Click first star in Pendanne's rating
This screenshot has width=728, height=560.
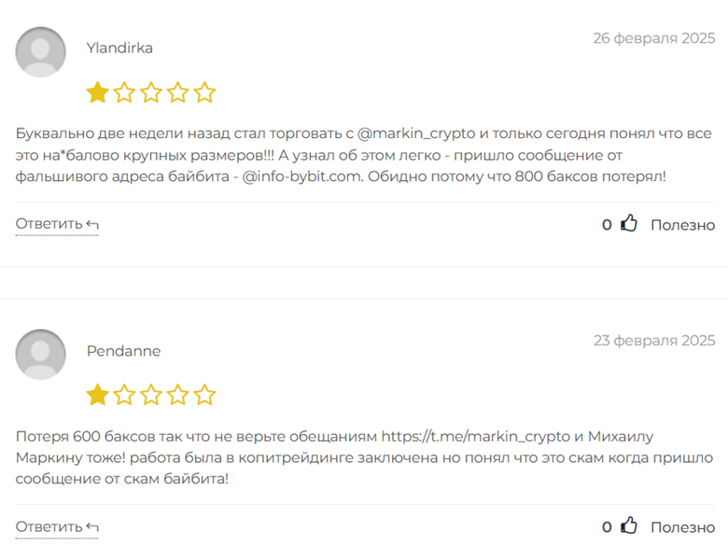(x=97, y=395)
